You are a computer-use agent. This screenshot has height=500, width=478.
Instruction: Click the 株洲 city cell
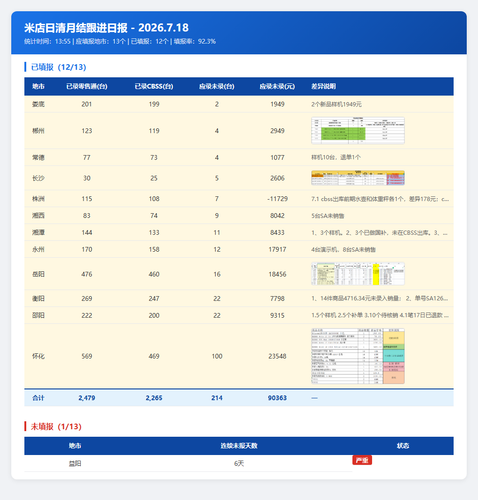(38, 199)
